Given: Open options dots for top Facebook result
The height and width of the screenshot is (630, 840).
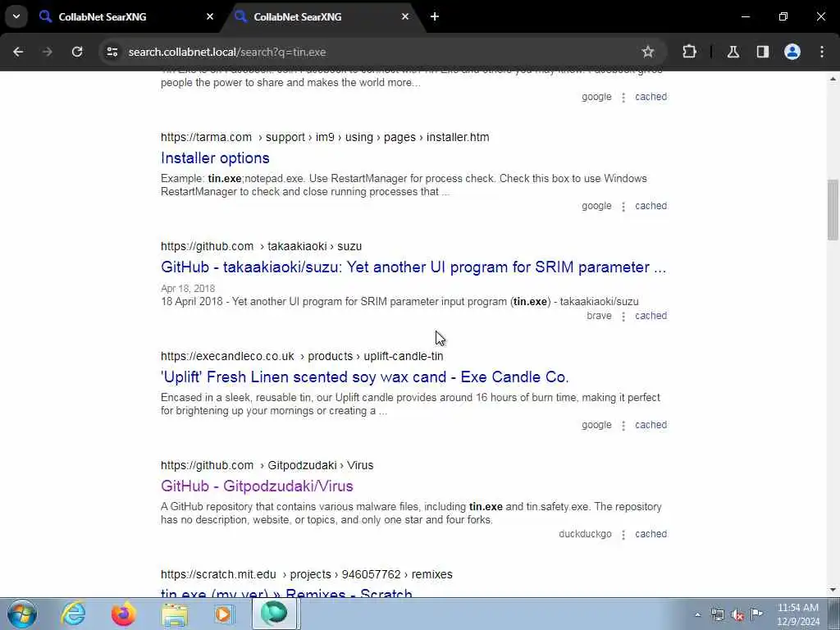Looking at the screenshot, I should [x=623, y=98].
